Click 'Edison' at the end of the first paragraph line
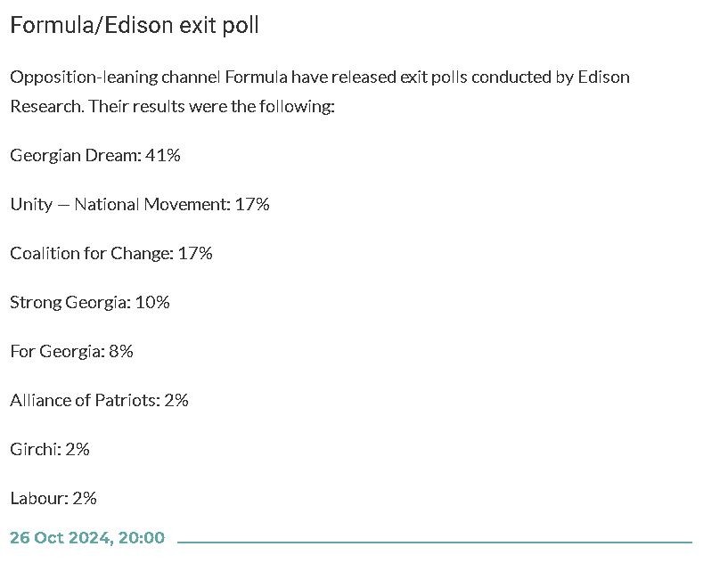The width and height of the screenshot is (728, 571). coord(604,77)
